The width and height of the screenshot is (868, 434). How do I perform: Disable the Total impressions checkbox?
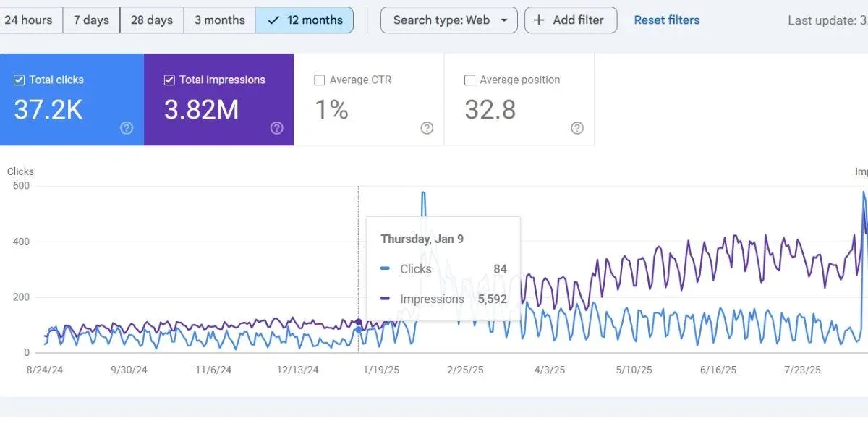(169, 80)
